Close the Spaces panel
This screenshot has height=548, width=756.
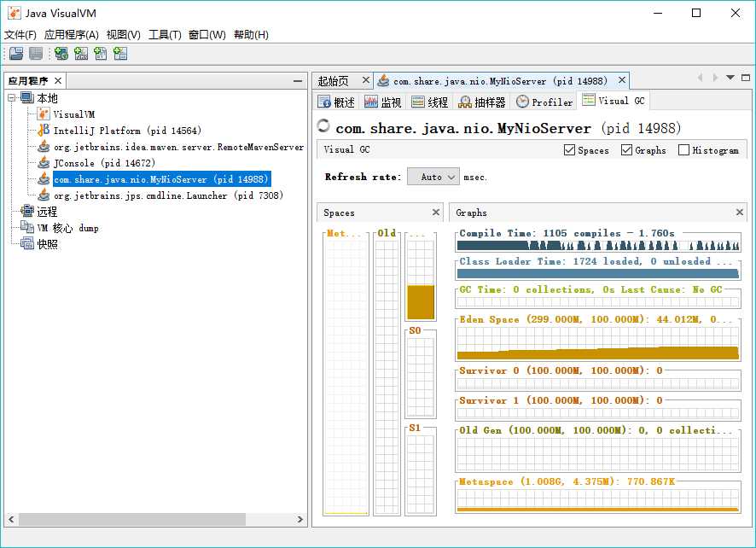pyautogui.click(x=436, y=213)
